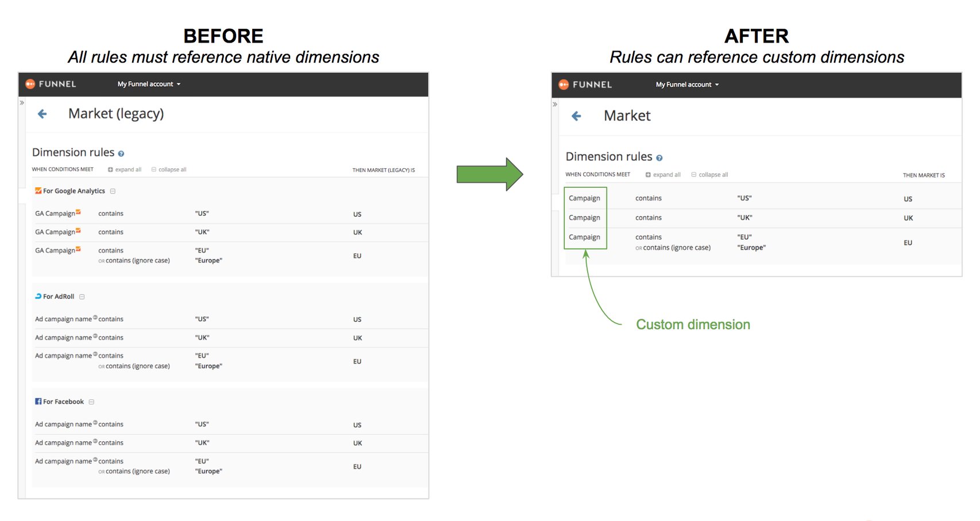Click the Market (legacy) page title
This screenshot has width=980, height=521.
point(116,114)
